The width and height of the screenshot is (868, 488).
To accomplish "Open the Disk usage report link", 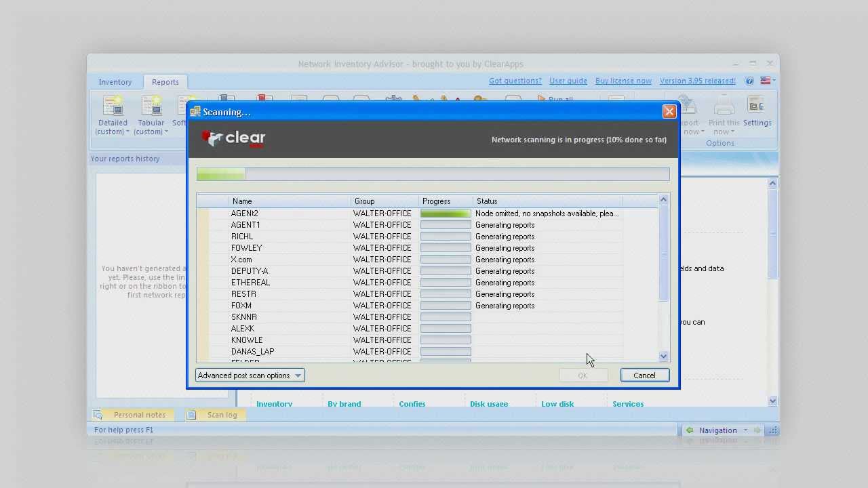I will (x=489, y=404).
